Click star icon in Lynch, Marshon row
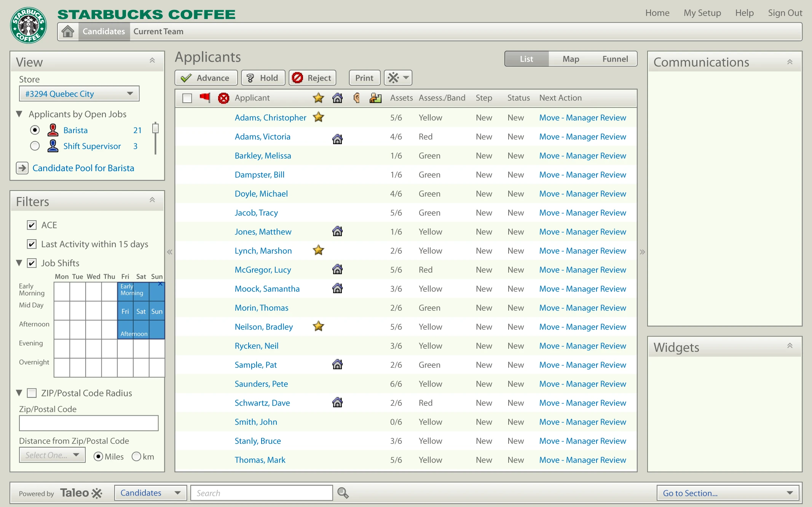Screen dimensions: 812x507 (x=318, y=250)
